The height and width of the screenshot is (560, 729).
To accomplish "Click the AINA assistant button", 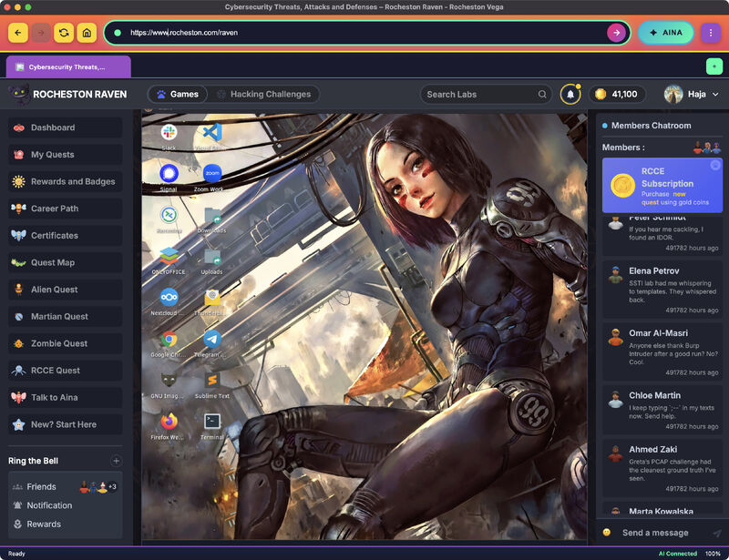I will [665, 33].
